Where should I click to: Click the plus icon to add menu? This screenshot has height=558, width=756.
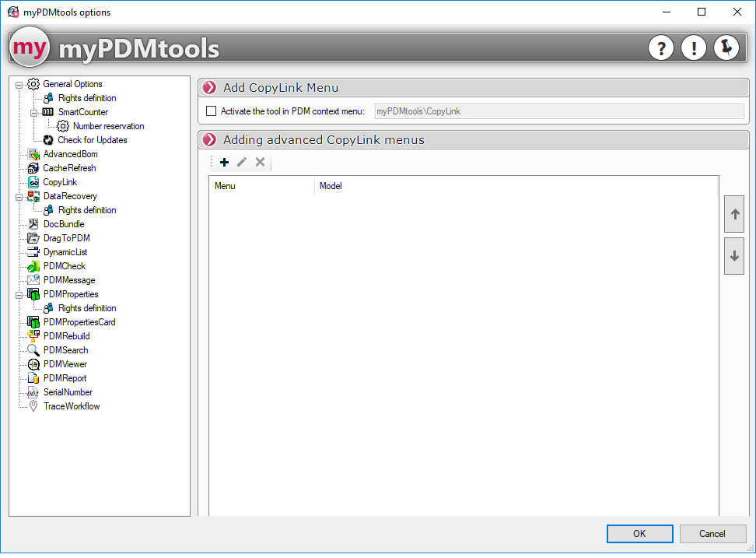pyautogui.click(x=225, y=162)
